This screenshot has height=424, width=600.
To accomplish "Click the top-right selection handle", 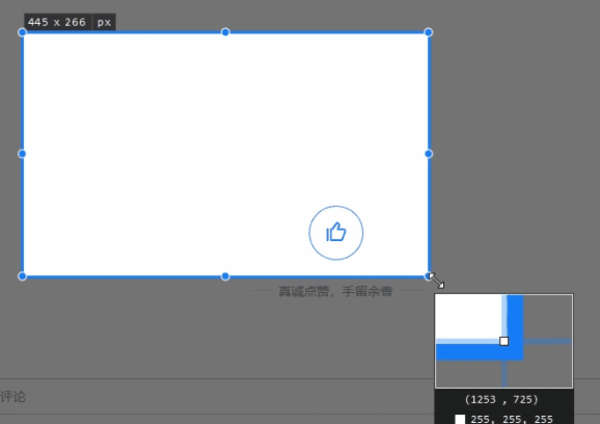I will click(x=429, y=32).
